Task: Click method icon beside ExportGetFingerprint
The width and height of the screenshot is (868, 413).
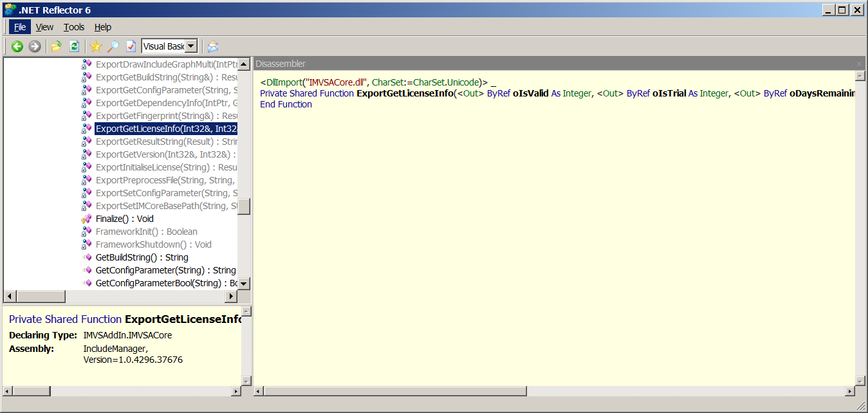Action: coord(87,116)
